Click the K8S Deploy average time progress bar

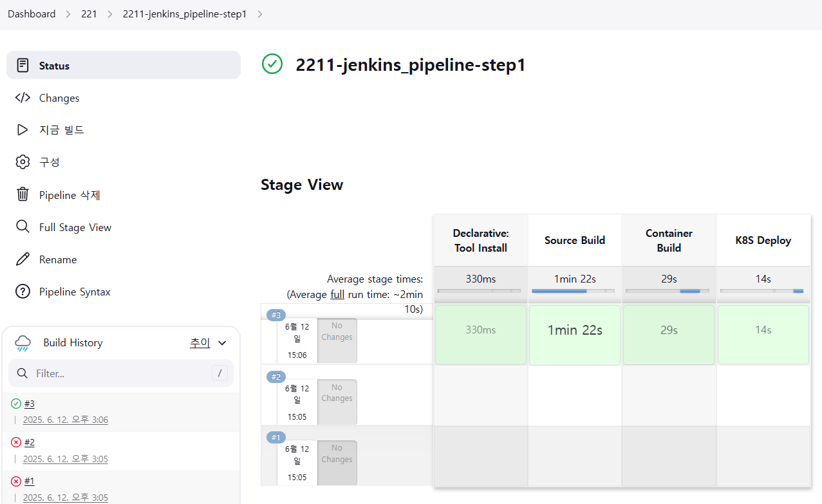click(x=761, y=291)
